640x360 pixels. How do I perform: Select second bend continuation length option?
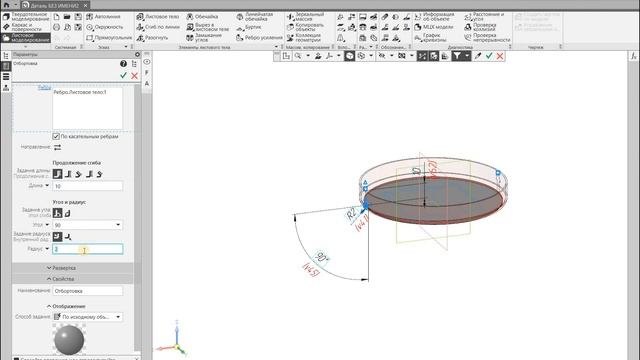click(x=68, y=174)
